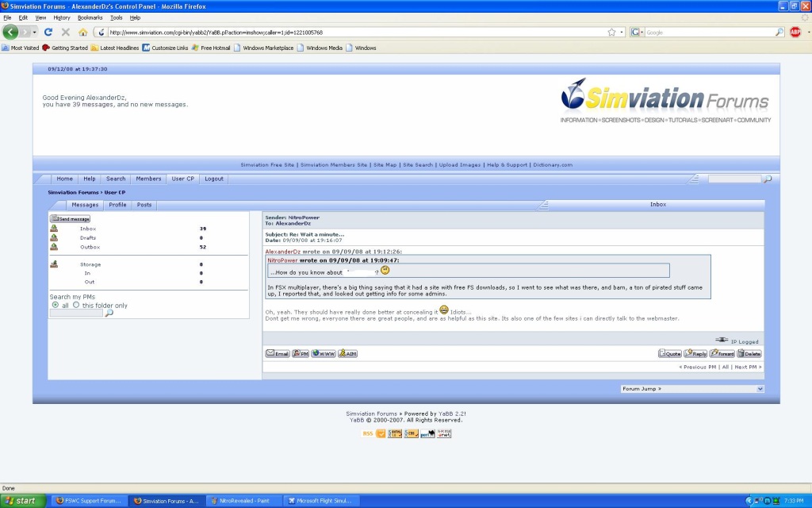Expand the Forum Jump dropdown

692,389
